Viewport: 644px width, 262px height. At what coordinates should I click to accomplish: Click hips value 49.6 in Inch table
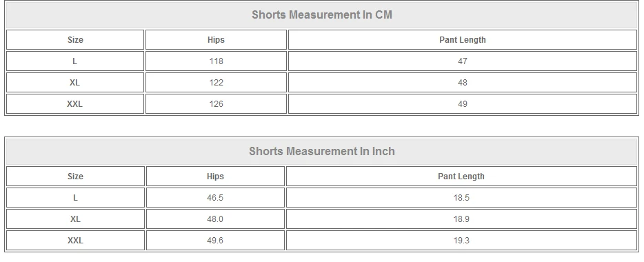(215, 240)
